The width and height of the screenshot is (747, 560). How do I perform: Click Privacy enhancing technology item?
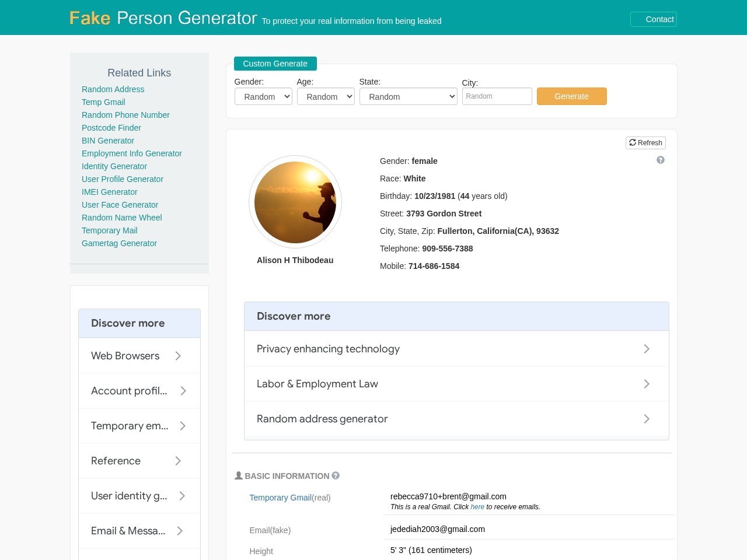(456, 349)
